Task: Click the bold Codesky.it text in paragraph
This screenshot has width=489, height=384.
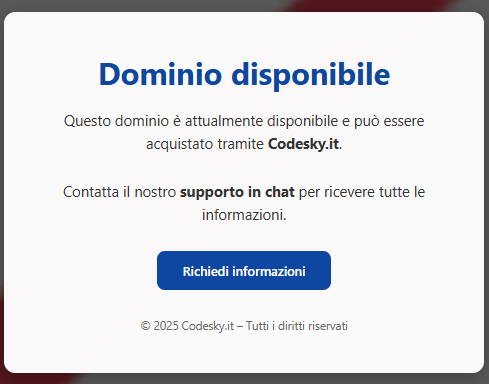Action: pyautogui.click(x=304, y=144)
